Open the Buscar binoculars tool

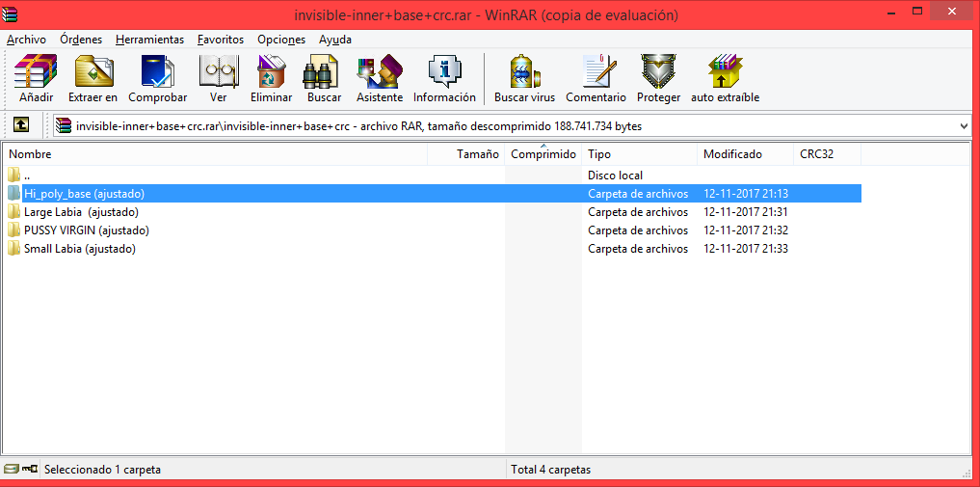pos(324,77)
